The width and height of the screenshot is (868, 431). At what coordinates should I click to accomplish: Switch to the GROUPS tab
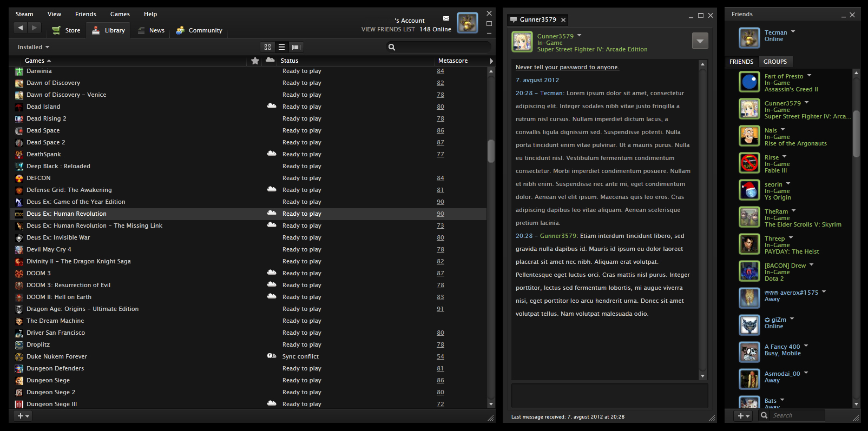pyautogui.click(x=775, y=62)
